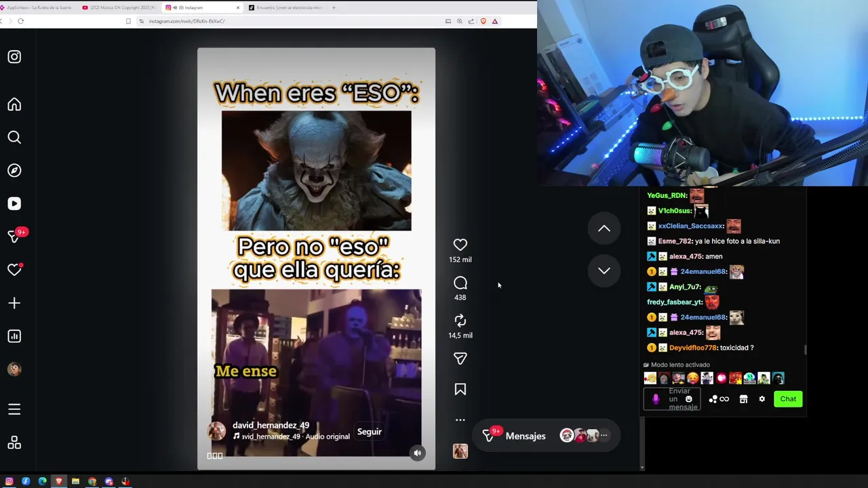Open david_hernandez_49 profile link
Image resolution: width=868 pixels, height=488 pixels.
point(271,425)
